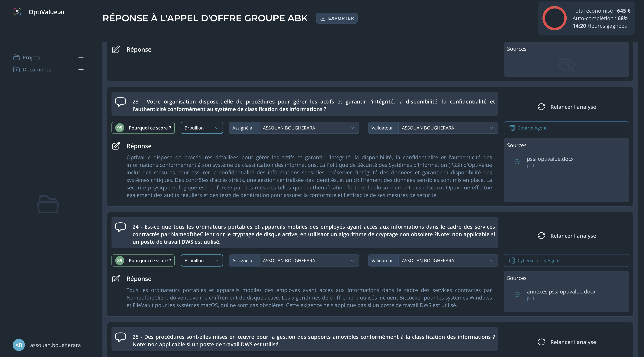Click the export download icon
644x357 pixels.
[x=323, y=18]
